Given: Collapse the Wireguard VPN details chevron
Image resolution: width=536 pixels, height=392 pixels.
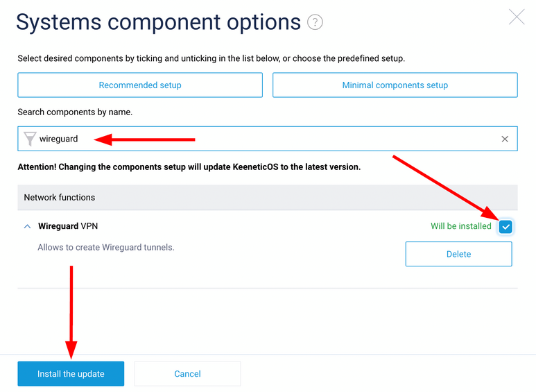Looking at the screenshot, I should tap(27, 226).
